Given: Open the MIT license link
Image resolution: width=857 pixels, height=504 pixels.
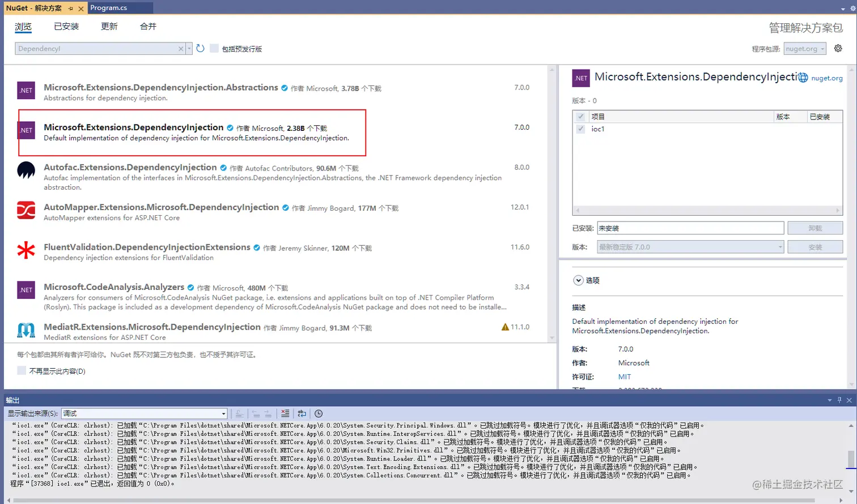Looking at the screenshot, I should 625,377.
